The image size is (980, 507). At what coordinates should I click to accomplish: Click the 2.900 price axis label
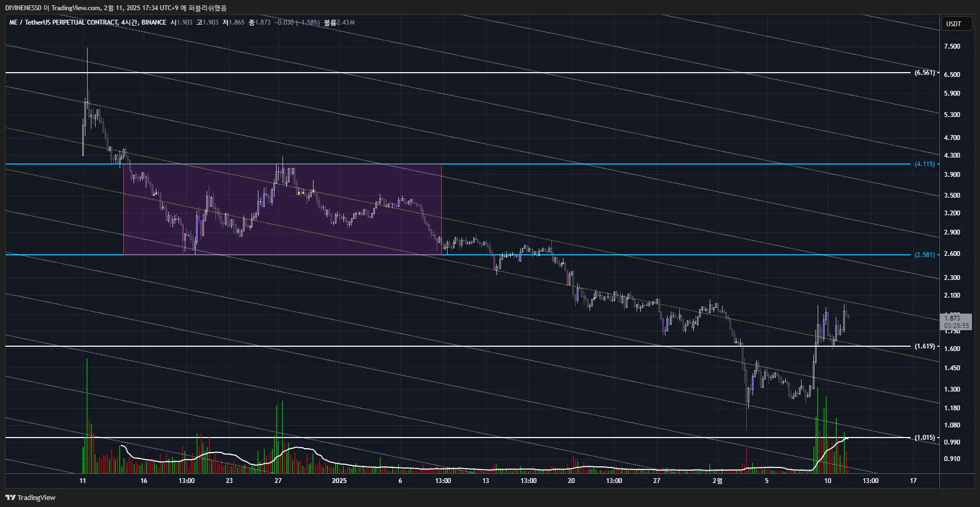point(952,232)
